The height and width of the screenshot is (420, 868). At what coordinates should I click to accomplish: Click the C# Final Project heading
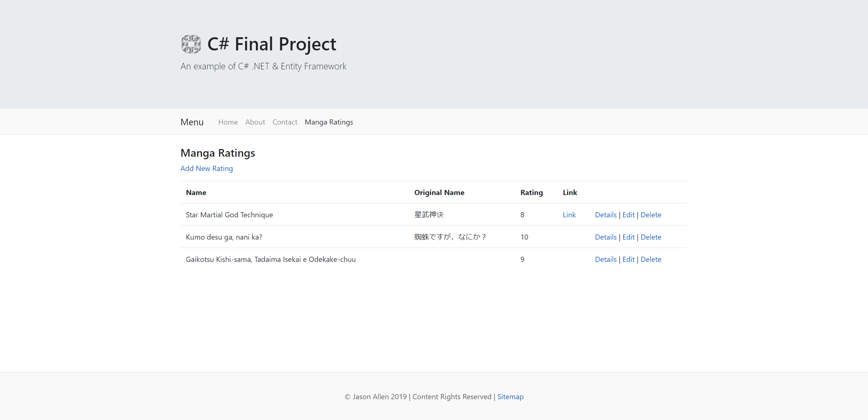tap(271, 44)
